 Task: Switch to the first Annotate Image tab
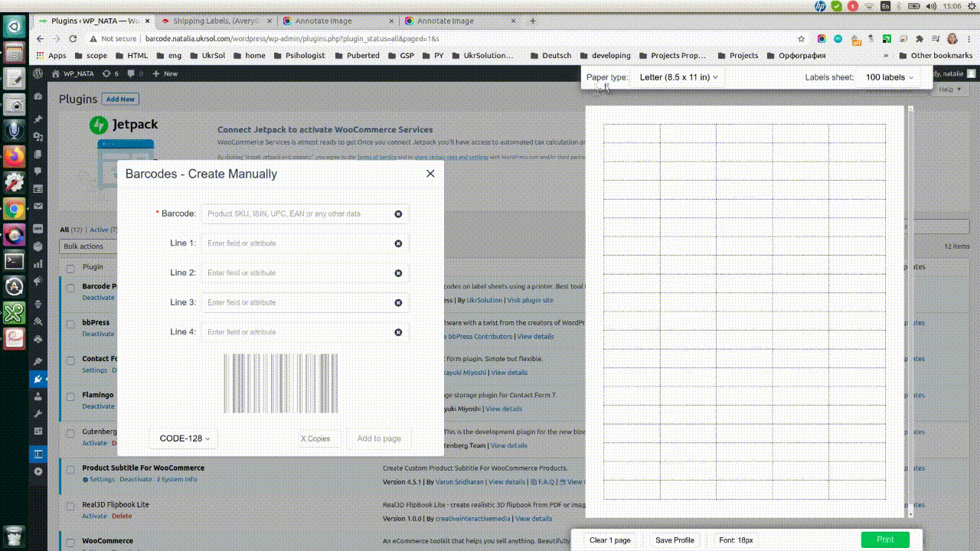pyautogui.click(x=337, y=21)
